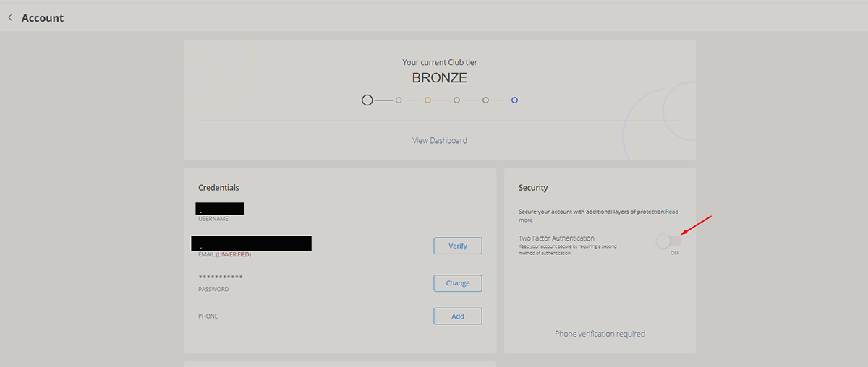This screenshot has width=868, height=367.
Task: Click the Account page heading
Action: [x=43, y=17]
